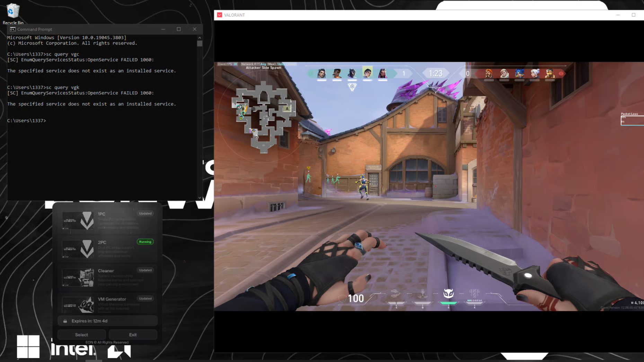This screenshot has height=362, width=644.
Task: Click the 'Attacker Side Spawn' label
Action: (264, 68)
